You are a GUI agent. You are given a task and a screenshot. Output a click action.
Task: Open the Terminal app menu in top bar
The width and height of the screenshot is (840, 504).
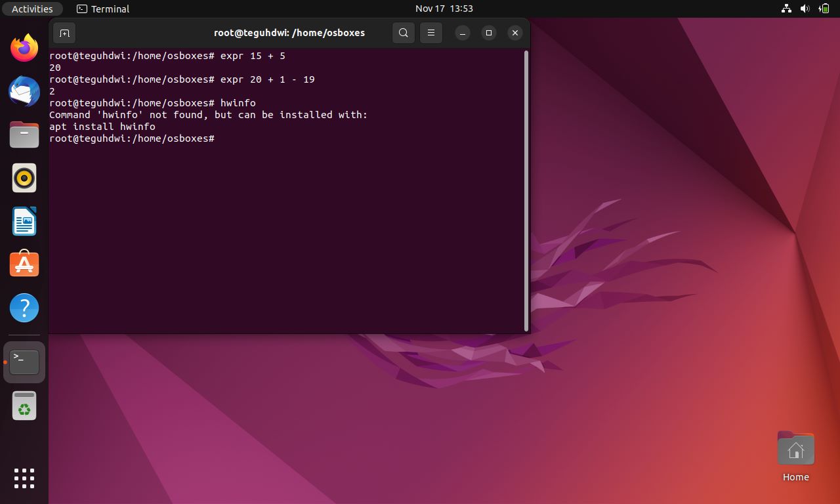pyautogui.click(x=103, y=9)
